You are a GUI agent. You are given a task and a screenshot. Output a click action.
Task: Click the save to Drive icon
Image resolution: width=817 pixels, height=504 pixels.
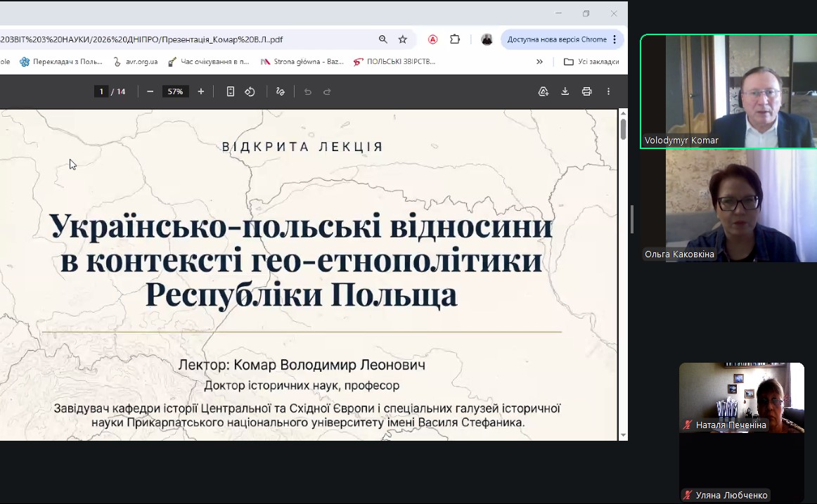pos(543,91)
